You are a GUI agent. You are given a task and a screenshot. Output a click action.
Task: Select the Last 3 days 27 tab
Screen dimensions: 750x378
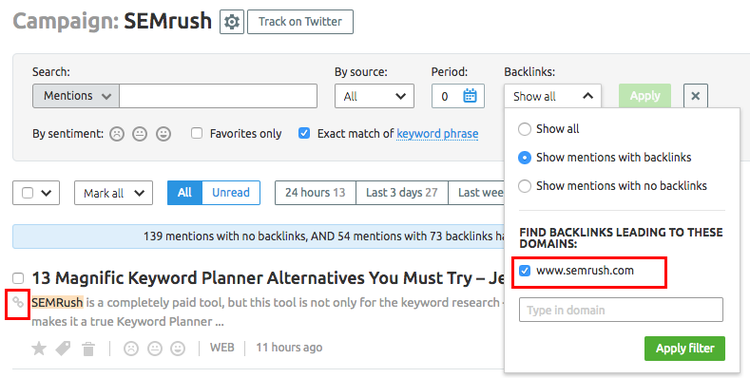[x=402, y=192]
